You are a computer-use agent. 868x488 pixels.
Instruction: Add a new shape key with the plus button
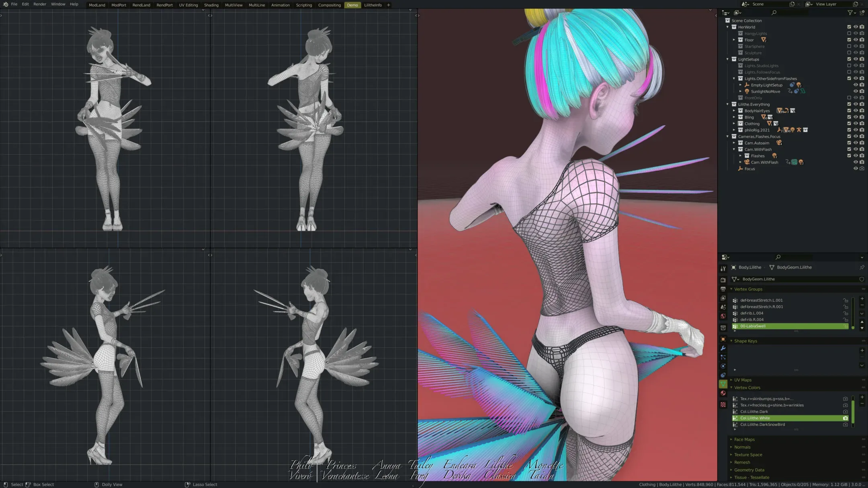click(862, 350)
